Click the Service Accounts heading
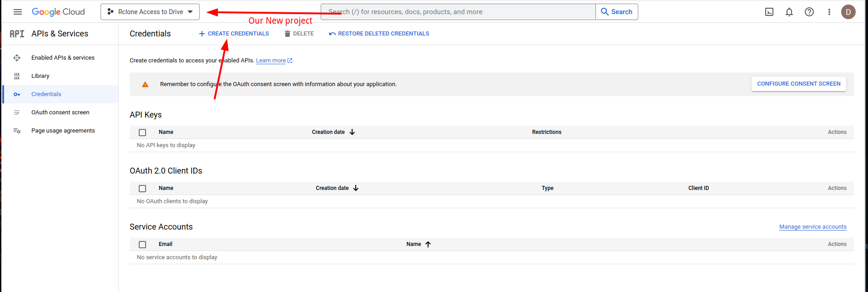Viewport: 868px width, 292px height. pos(161,227)
